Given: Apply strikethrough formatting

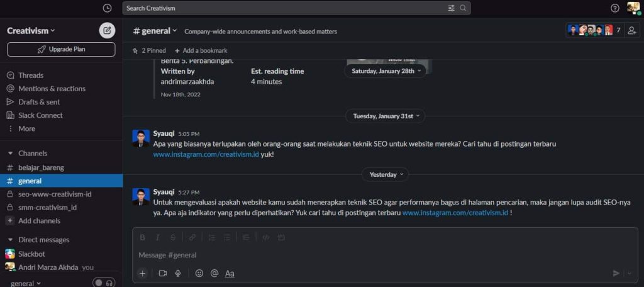Looking at the screenshot, I should click(x=172, y=237).
